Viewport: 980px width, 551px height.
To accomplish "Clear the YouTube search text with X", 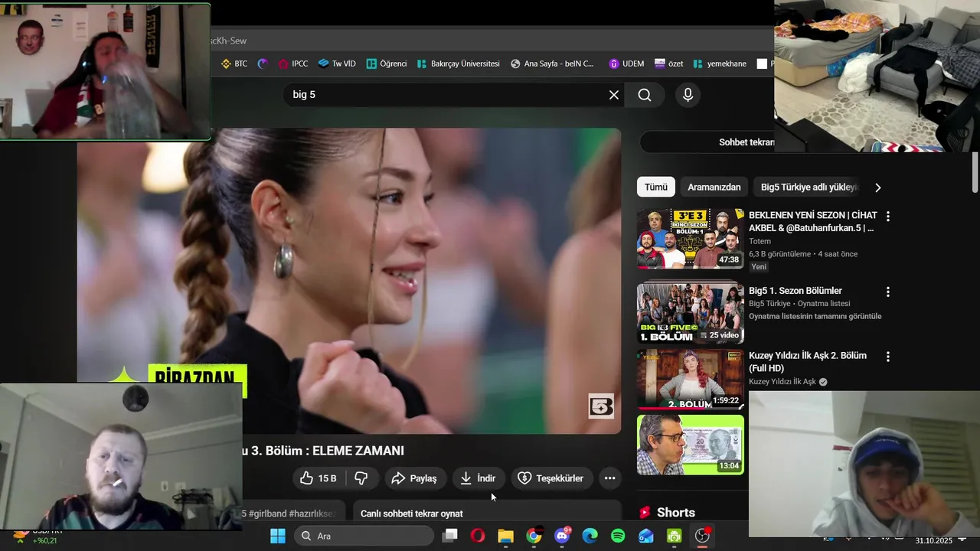I will point(613,95).
